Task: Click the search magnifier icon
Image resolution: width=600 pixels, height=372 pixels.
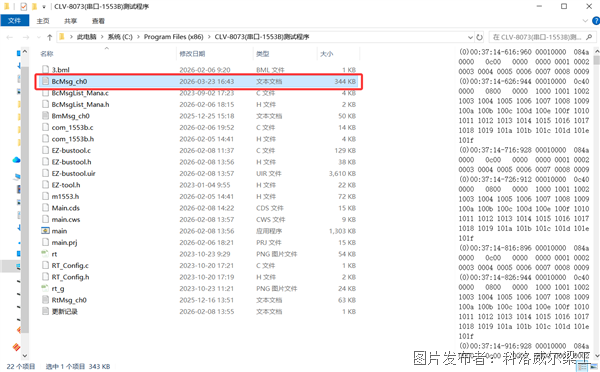Action: pos(589,37)
